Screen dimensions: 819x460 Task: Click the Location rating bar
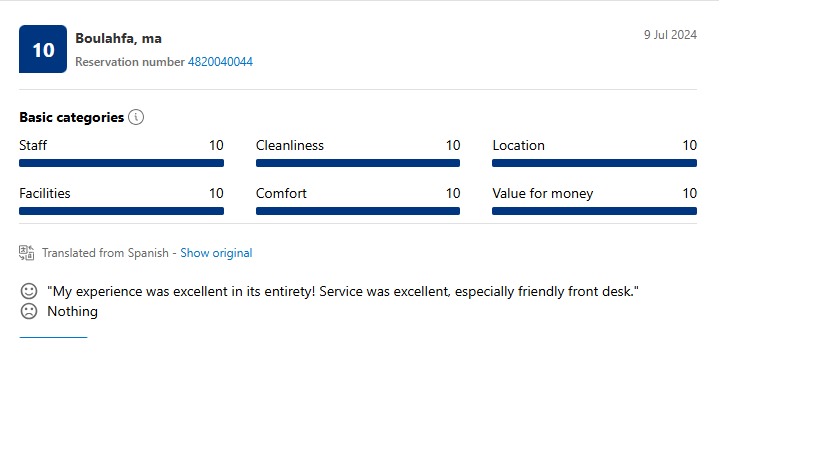pyautogui.click(x=594, y=163)
